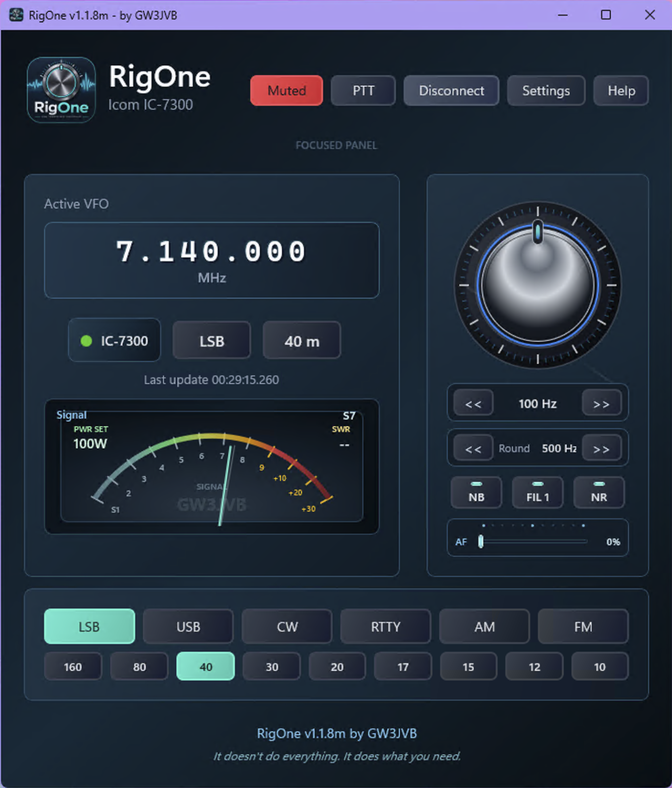Click the RigOne title bar icon
This screenshot has height=788, width=672.
[x=16, y=15]
